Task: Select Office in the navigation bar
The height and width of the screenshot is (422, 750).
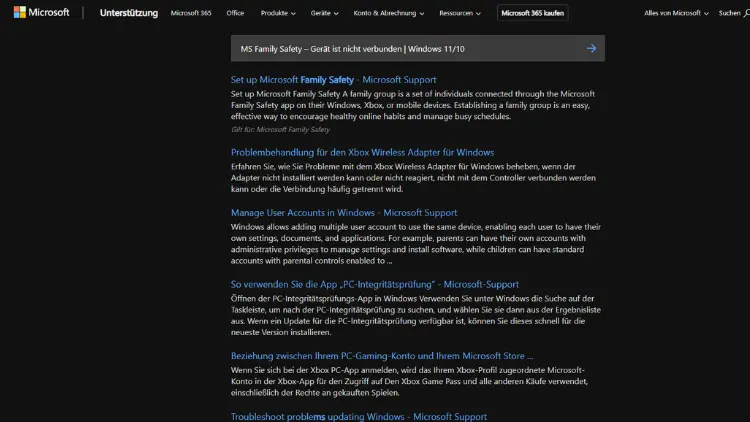Action: 235,13
